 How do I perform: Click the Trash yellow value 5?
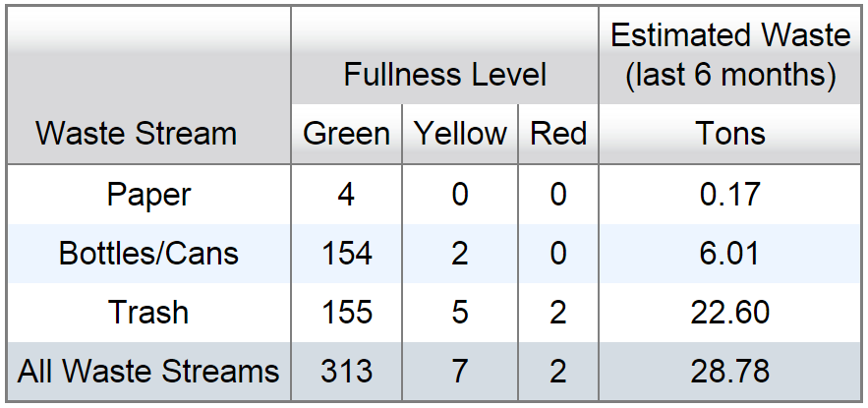pyautogui.click(x=461, y=313)
